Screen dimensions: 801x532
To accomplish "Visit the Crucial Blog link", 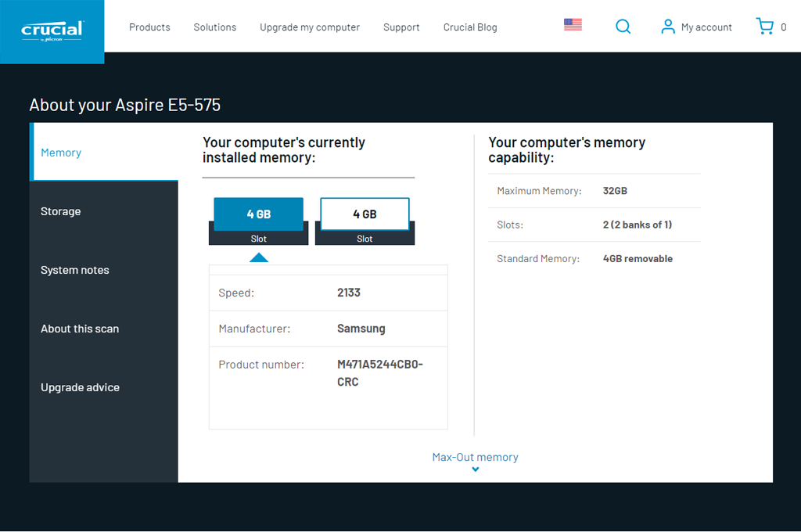I will tap(470, 27).
